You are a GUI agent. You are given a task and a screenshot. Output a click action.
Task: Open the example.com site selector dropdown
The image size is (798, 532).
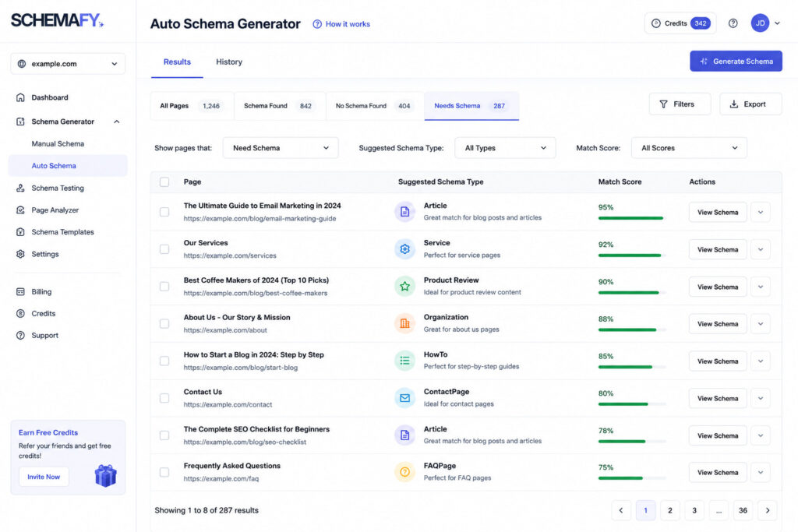[68, 64]
